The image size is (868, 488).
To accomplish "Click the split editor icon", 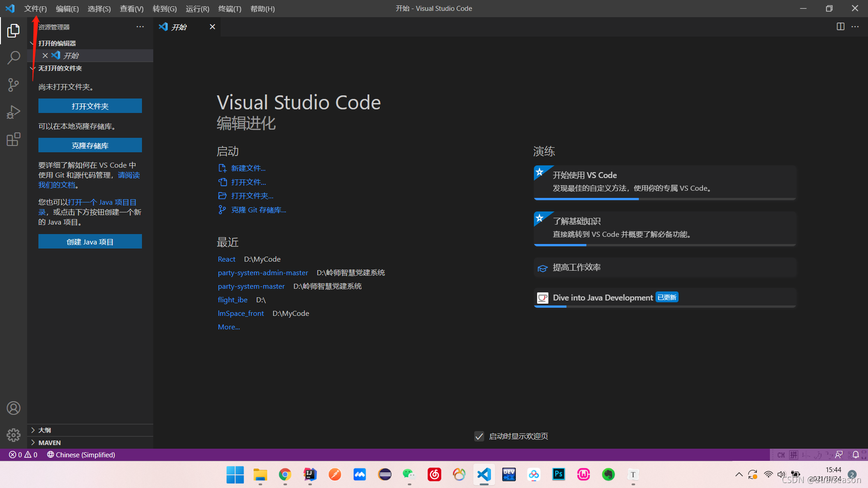I will [840, 27].
